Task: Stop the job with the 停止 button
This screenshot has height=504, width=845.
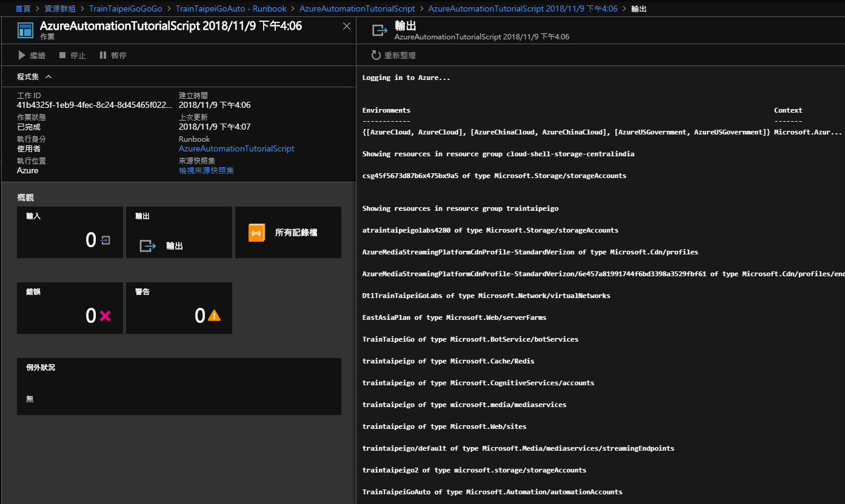Action: coord(72,55)
